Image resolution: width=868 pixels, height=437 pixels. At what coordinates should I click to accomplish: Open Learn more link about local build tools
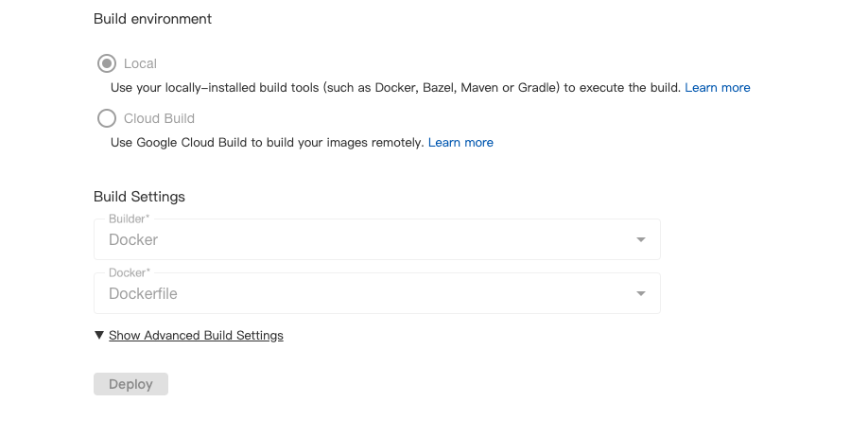[x=718, y=88]
